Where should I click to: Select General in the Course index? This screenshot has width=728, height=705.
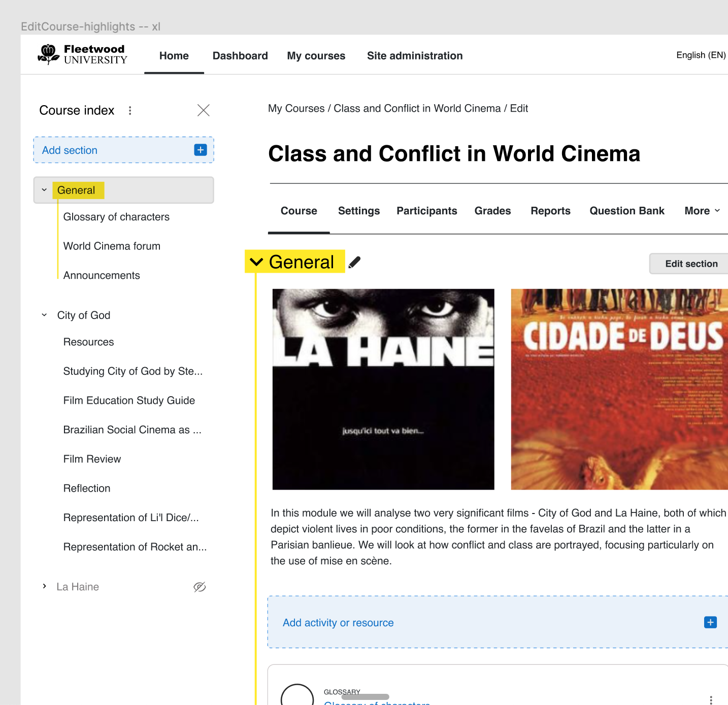pos(76,190)
